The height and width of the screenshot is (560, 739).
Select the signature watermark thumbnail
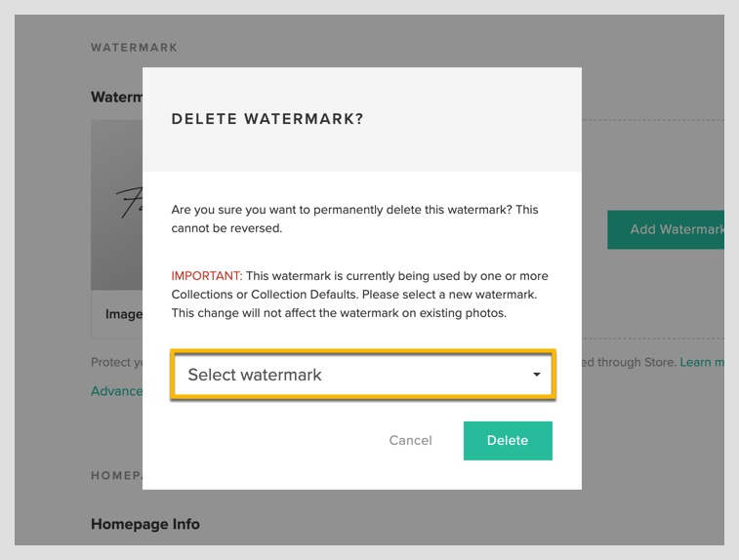pos(116,205)
